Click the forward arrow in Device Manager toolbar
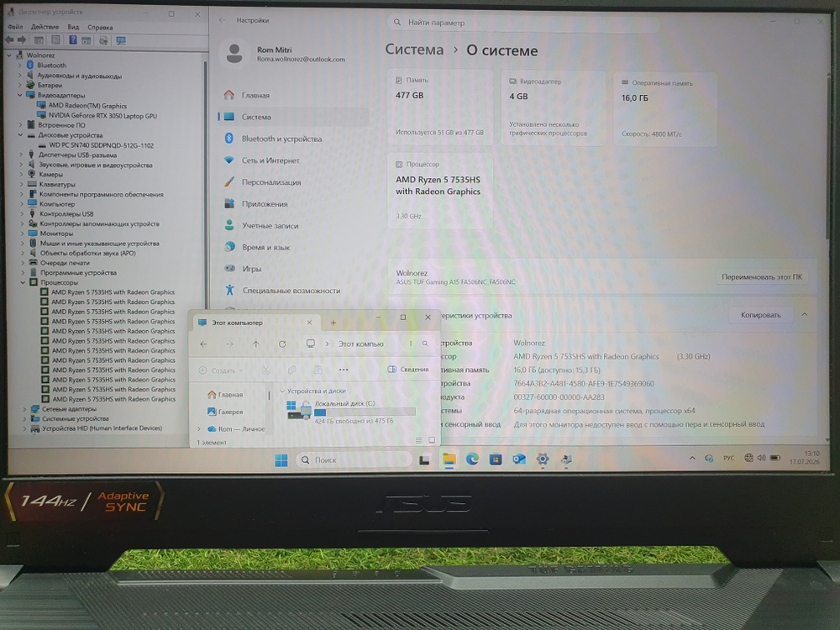This screenshot has width=840, height=630. coord(22,39)
